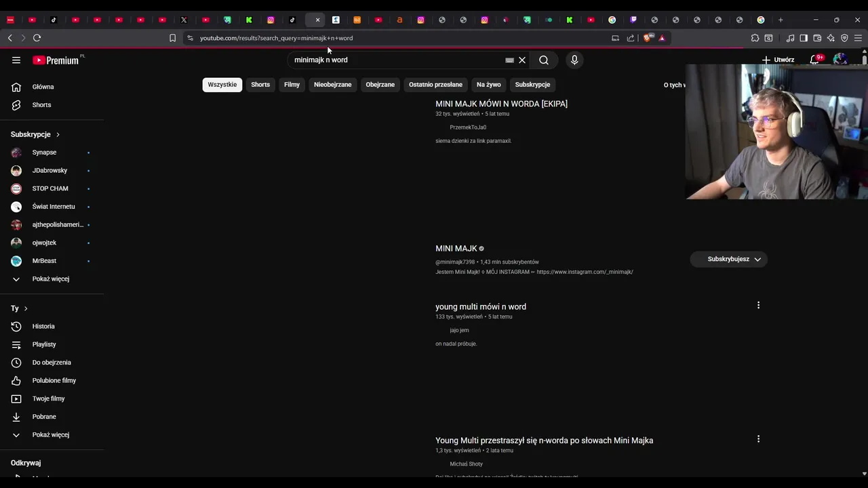The image size is (868, 488).
Task: Expand Pokaż więcej below Pobrane
Action: [x=52, y=434]
